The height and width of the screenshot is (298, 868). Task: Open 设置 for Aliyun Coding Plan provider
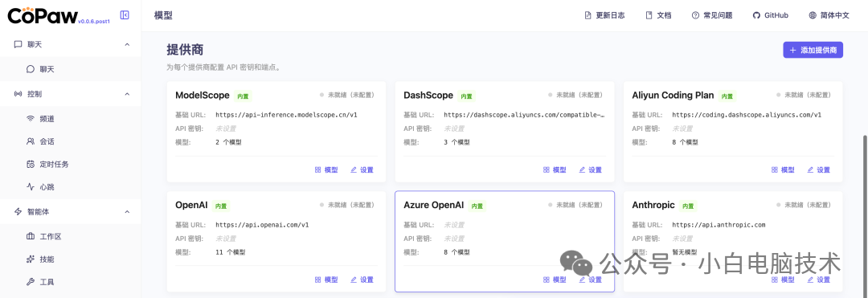pos(819,169)
